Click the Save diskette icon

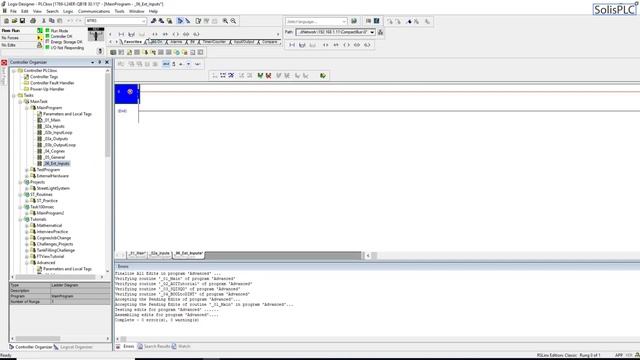pos(22,21)
